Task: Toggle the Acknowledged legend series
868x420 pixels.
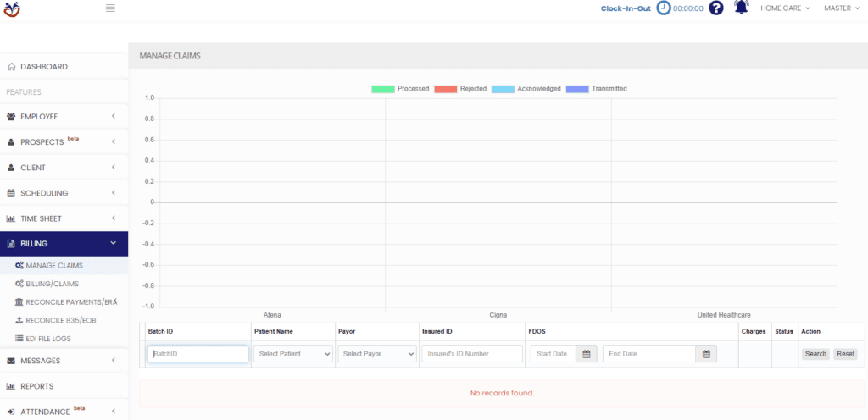Action: (526, 89)
